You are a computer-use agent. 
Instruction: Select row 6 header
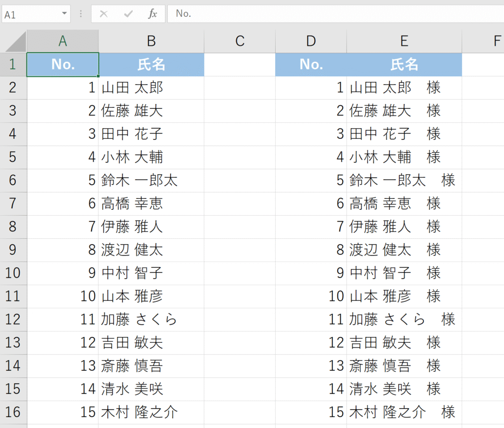[13, 180]
